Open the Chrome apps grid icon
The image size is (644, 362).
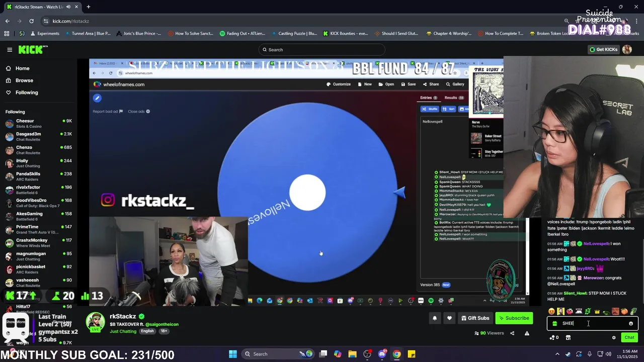(x=7, y=34)
